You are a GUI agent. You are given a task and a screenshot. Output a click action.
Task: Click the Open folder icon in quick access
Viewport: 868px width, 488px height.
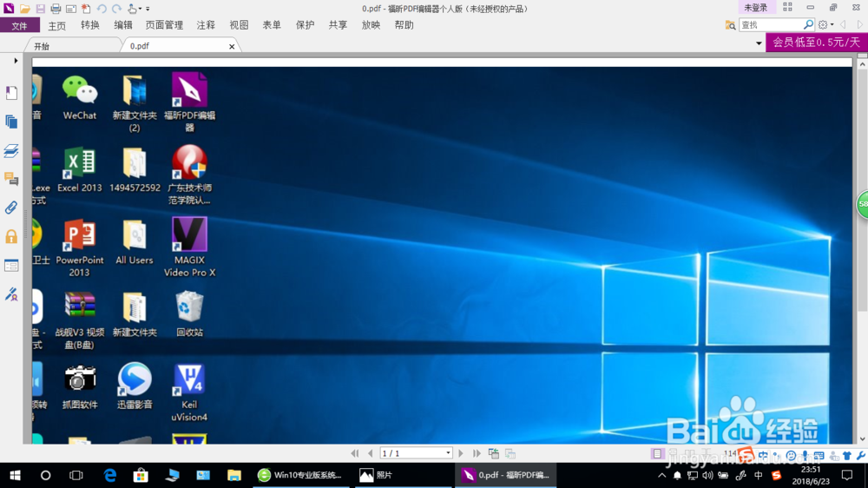coord(25,9)
